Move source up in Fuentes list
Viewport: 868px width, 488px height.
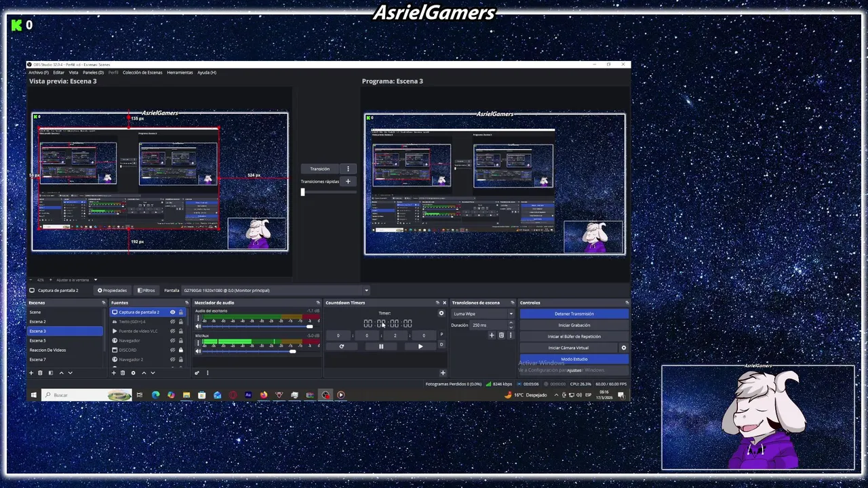tap(144, 373)
